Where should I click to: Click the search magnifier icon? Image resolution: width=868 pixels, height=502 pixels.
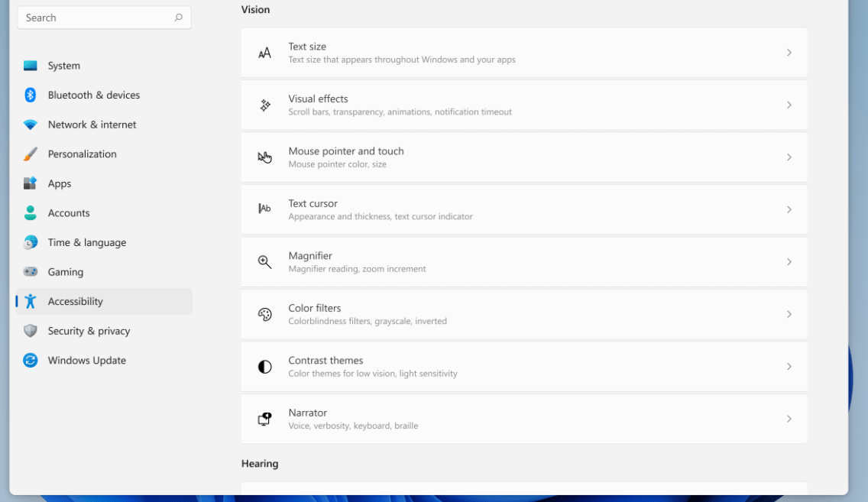pos(179,18)
